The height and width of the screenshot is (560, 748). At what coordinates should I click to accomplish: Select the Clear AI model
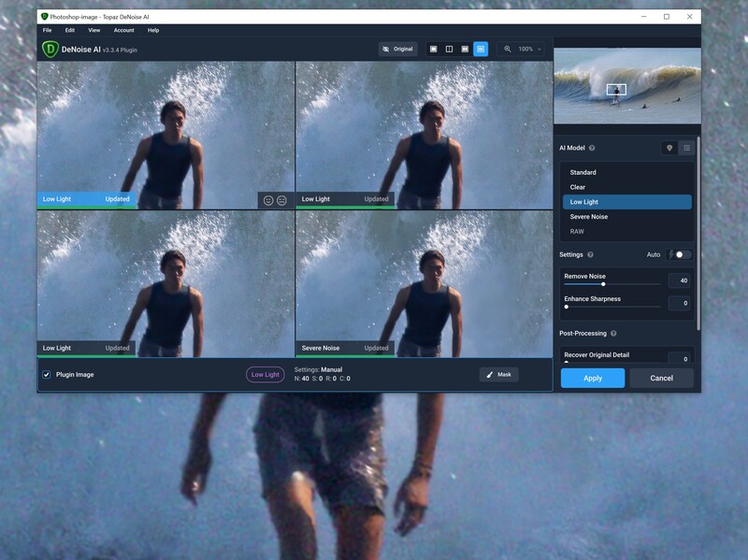click(x=626, y=187)
